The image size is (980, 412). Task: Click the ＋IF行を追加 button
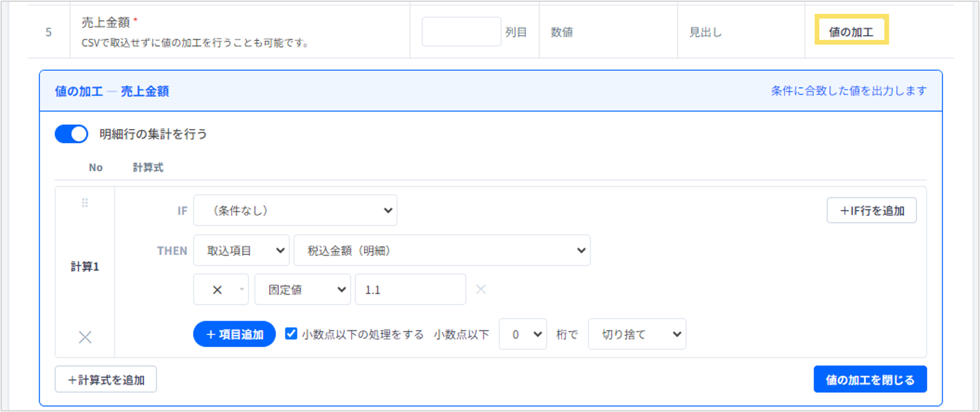tap(872, 210)
